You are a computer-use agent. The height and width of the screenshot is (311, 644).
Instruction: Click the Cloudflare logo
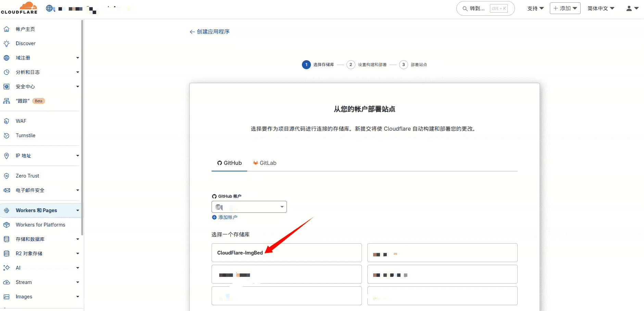coord(19,8)
